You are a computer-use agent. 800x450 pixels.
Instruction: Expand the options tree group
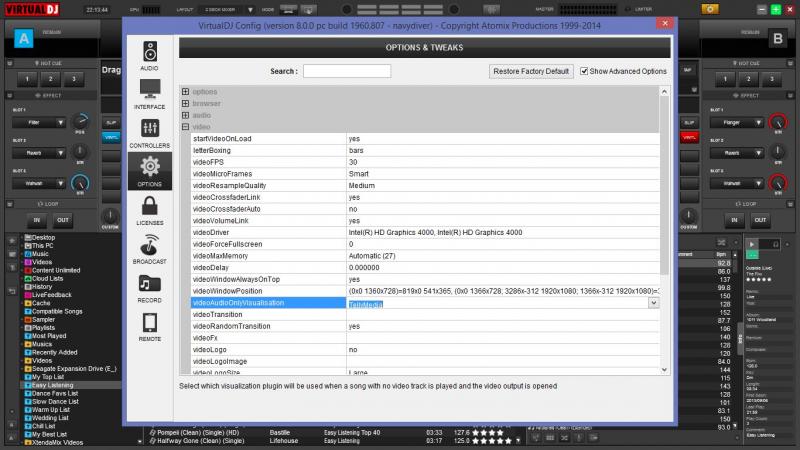pyautogui.click(x=185, y=92)
